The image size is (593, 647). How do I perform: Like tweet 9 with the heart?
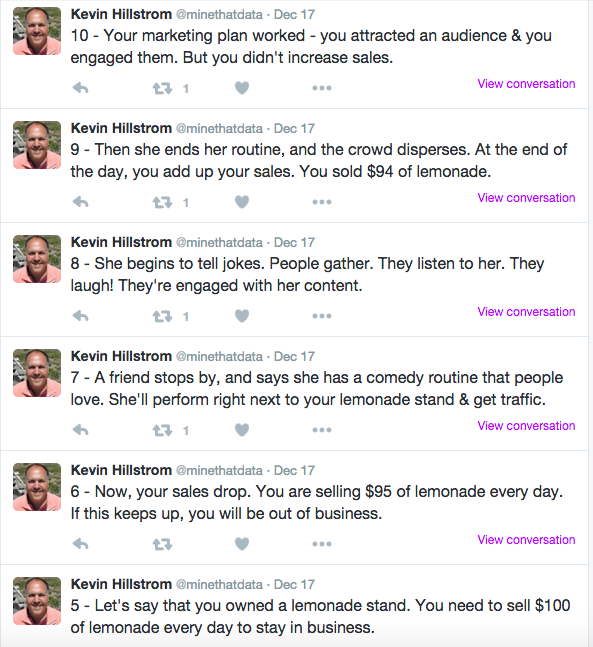tap(242, 202)
